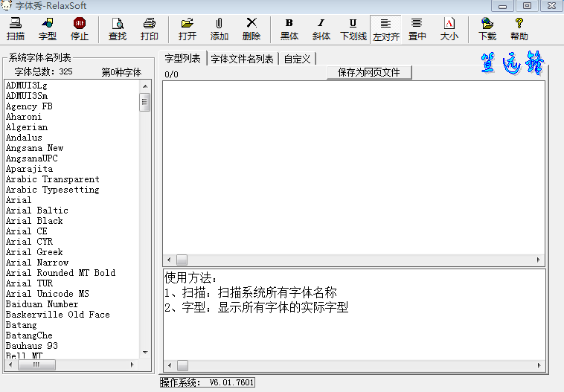Click the preview pane scroll-left arrow

(170, 260)
